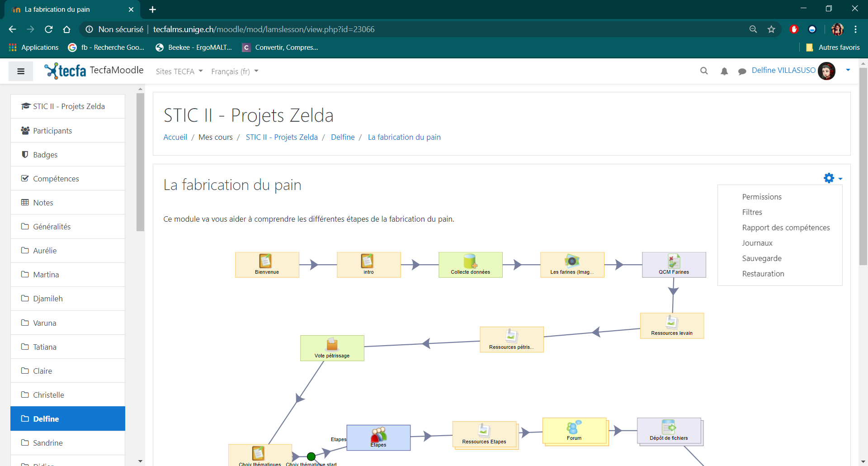Follow the STIC II - Projets Zelda breadcrumb

coord(282,137)
